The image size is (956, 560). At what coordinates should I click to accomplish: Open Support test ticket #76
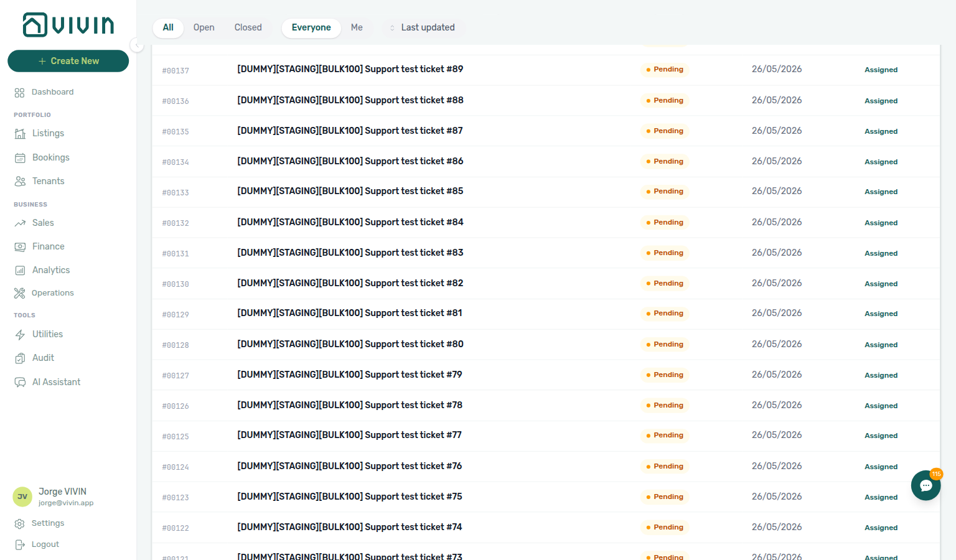350,466
